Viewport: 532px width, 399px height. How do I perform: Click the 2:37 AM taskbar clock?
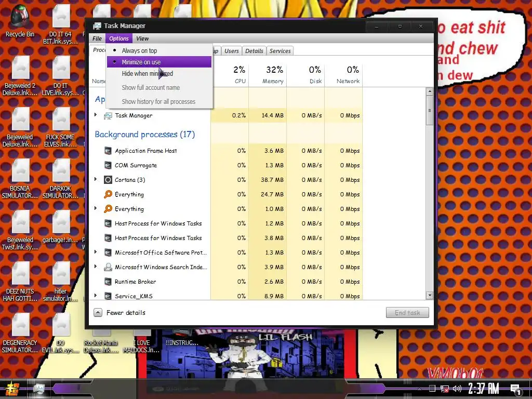[483, 389]
